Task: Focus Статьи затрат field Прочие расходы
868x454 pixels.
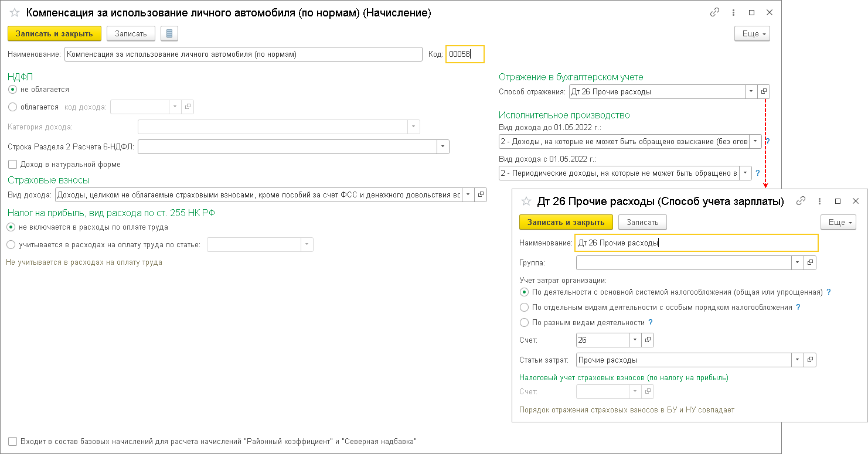Action: tap(683, 360)
